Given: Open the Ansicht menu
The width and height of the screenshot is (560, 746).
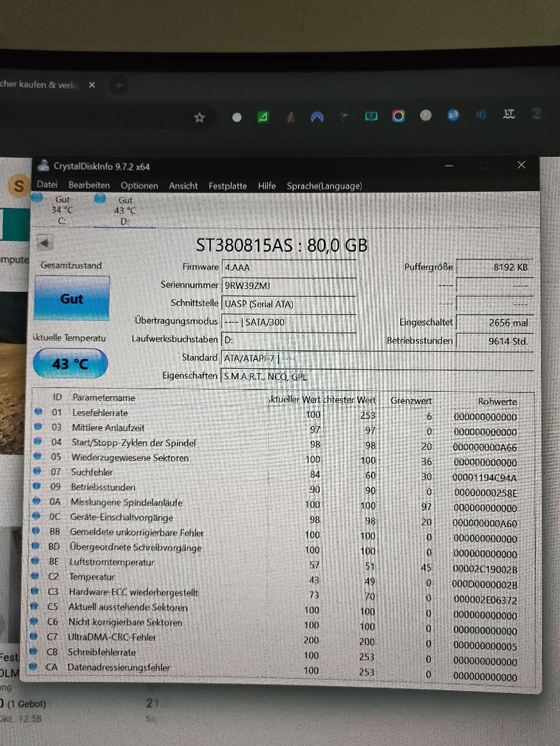Looking at the screenshot, I should pyautogui.click(x=183, y=186).
